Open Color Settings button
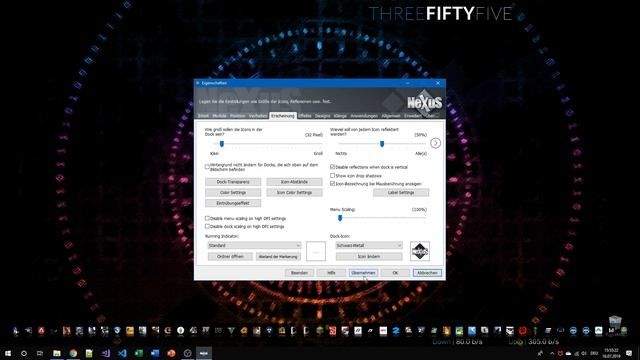Viewport: 640px width, 360px height. [233, 192]
